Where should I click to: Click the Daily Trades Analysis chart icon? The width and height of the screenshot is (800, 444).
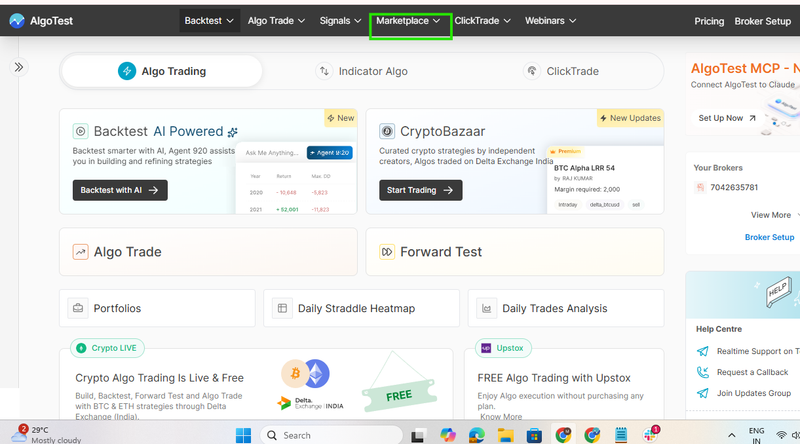tap(487, 308)
